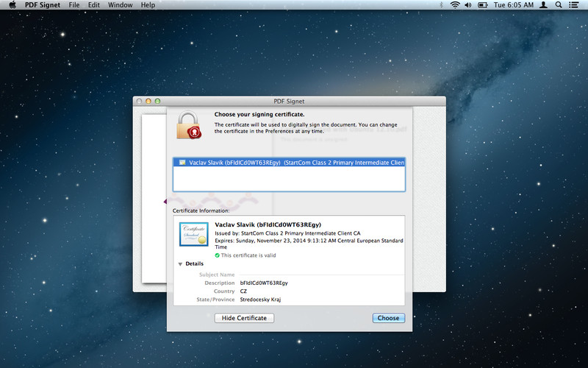Click the volume speaker icon
The image size is (588, 368).
(468, 5)
